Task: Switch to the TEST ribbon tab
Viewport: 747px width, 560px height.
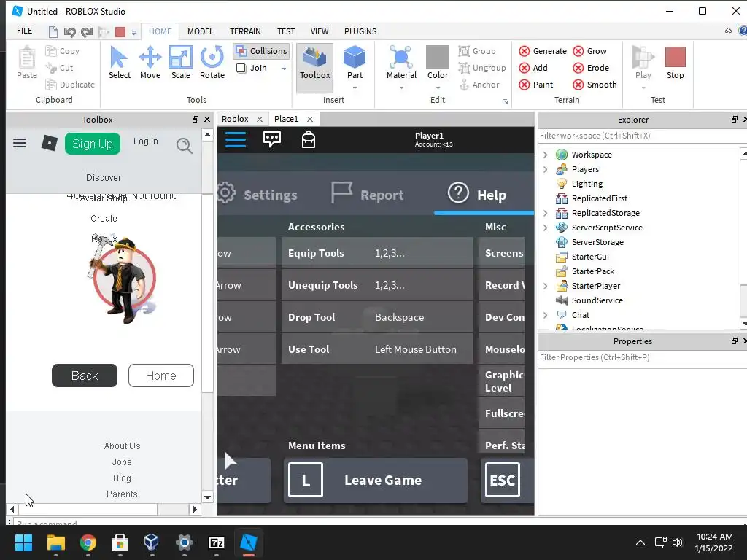Action: (286, 31)
